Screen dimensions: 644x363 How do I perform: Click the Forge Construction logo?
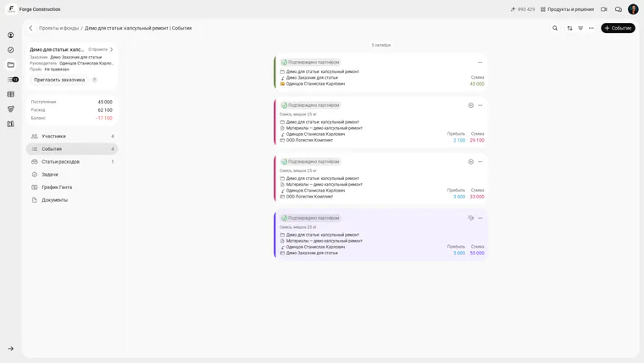click(11, 9)
